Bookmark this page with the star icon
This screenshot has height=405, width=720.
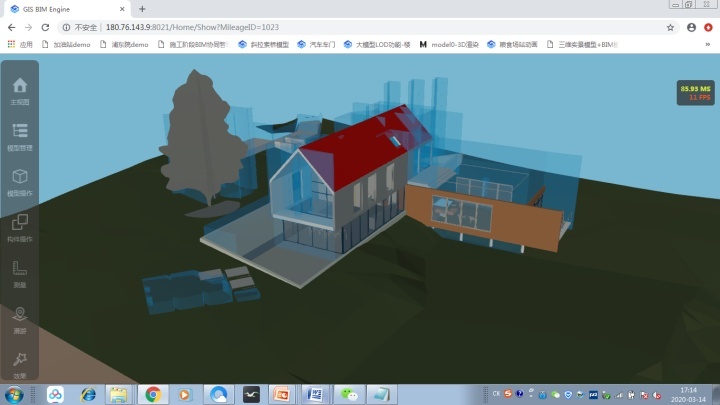tap(670, 28)
